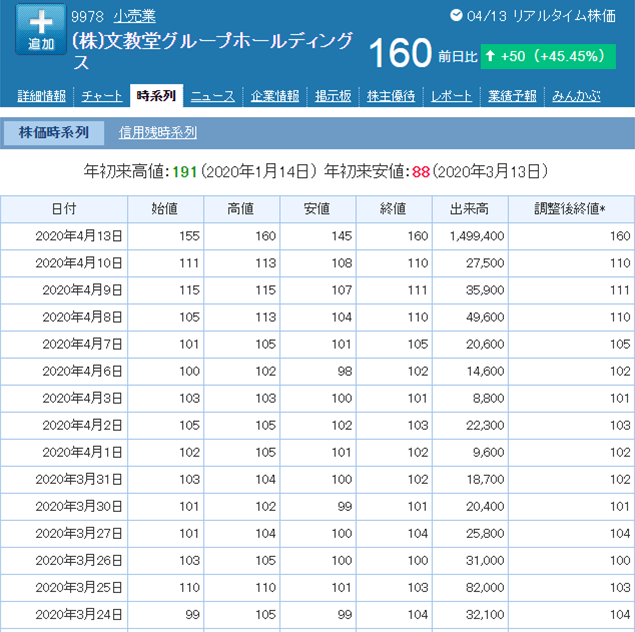
Task: Select volume value 20,600
Action: [485, 344]
